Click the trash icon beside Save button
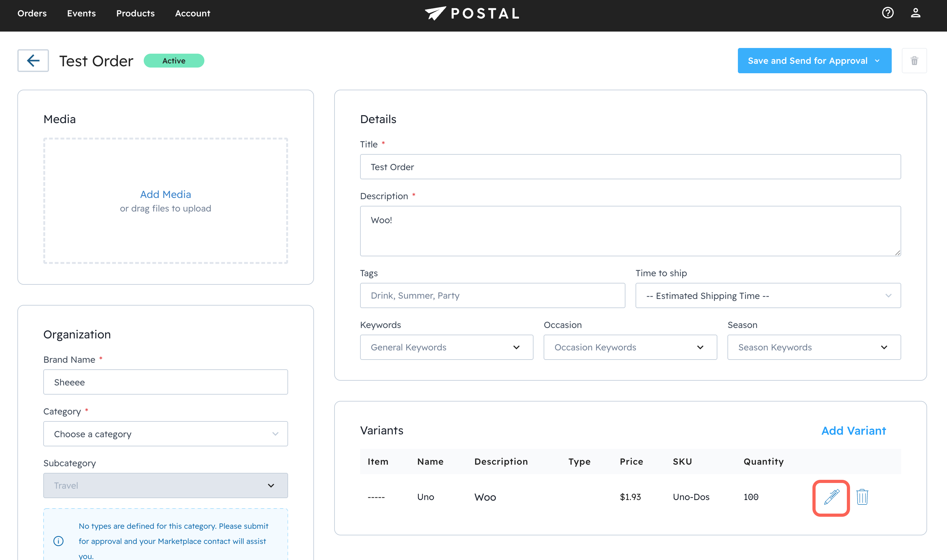The width and height of the screenshot is (947, 560). click(x=914, y=61)
